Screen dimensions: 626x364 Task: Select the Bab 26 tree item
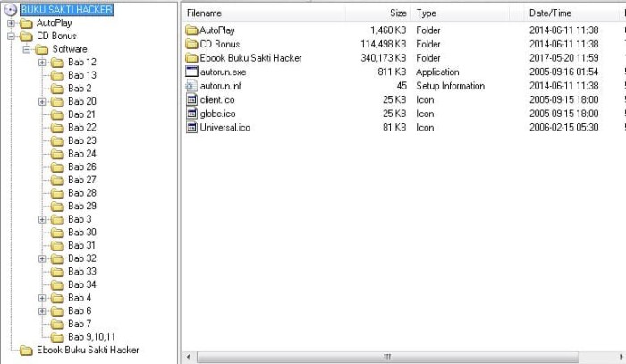pos(82,167)
